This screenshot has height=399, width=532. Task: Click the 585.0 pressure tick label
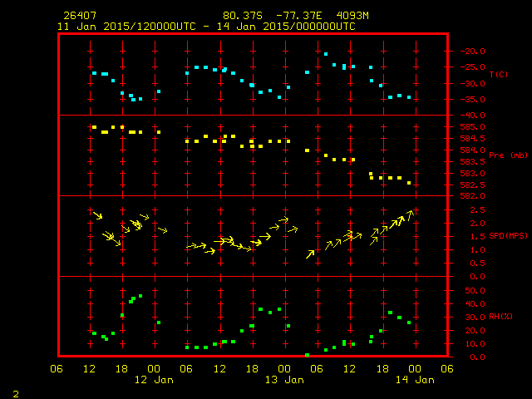473,127
